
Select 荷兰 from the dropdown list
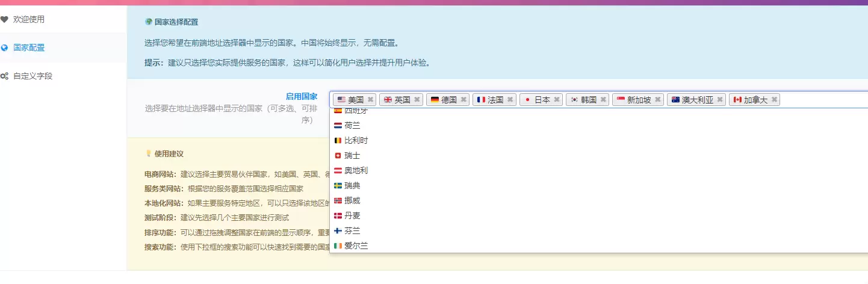[x=599, y=125]
